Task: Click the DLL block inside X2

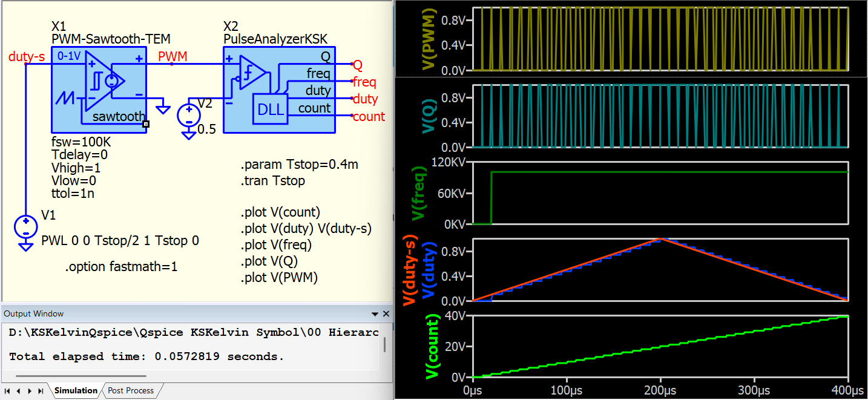Action: tap(269, 110)
